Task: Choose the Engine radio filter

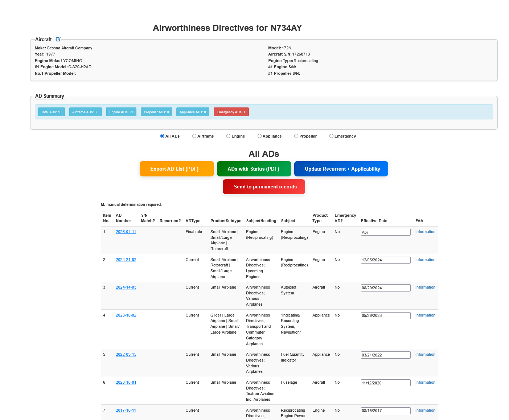Action: pyautogui.click(x=228, y=136)
